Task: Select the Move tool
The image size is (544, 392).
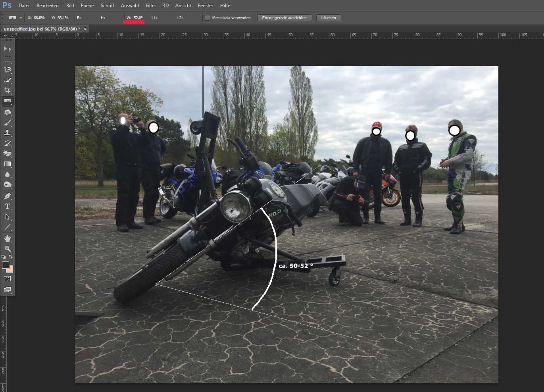Action: [x=8, y=49]
